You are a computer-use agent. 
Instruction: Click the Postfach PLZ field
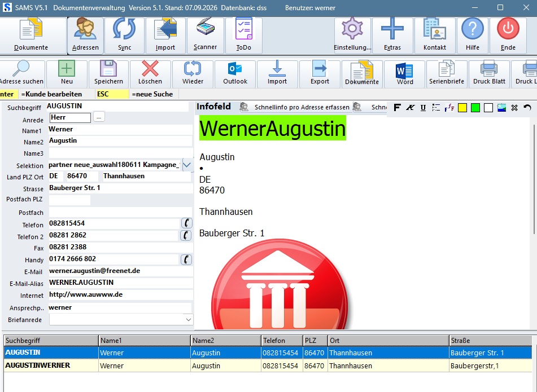(x=69, y=200)
